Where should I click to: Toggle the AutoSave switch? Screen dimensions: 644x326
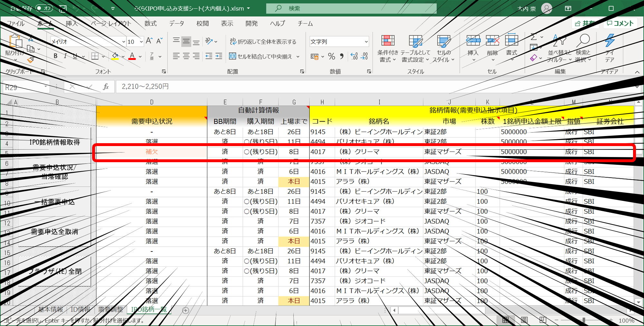44,8
